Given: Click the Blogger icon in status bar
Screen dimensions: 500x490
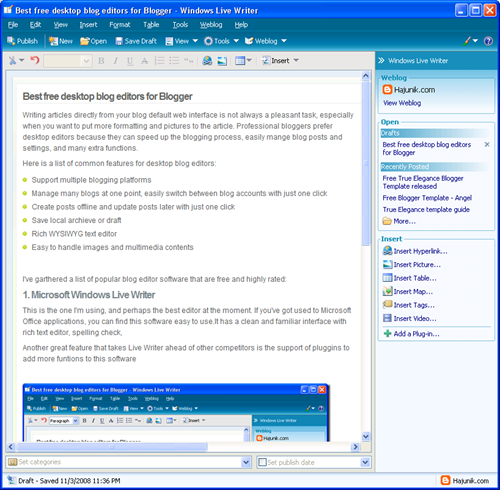Looking at the screenshot, I should [445, 480].
